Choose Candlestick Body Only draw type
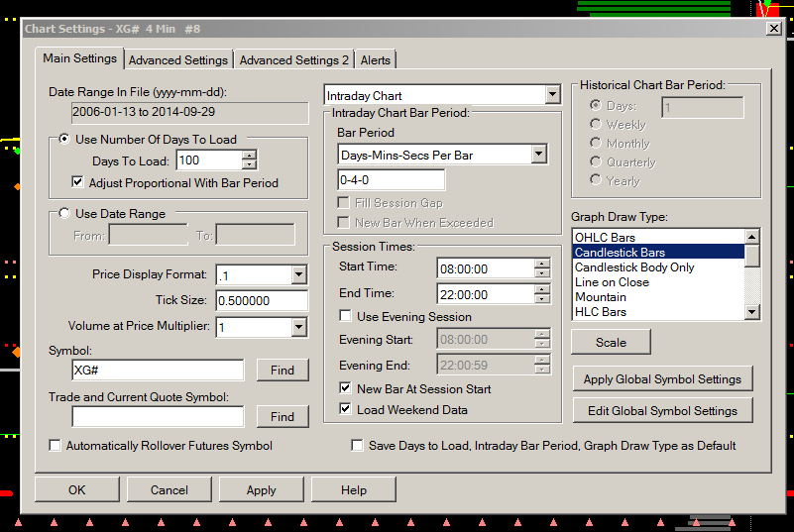 click(x=659, y=267)
